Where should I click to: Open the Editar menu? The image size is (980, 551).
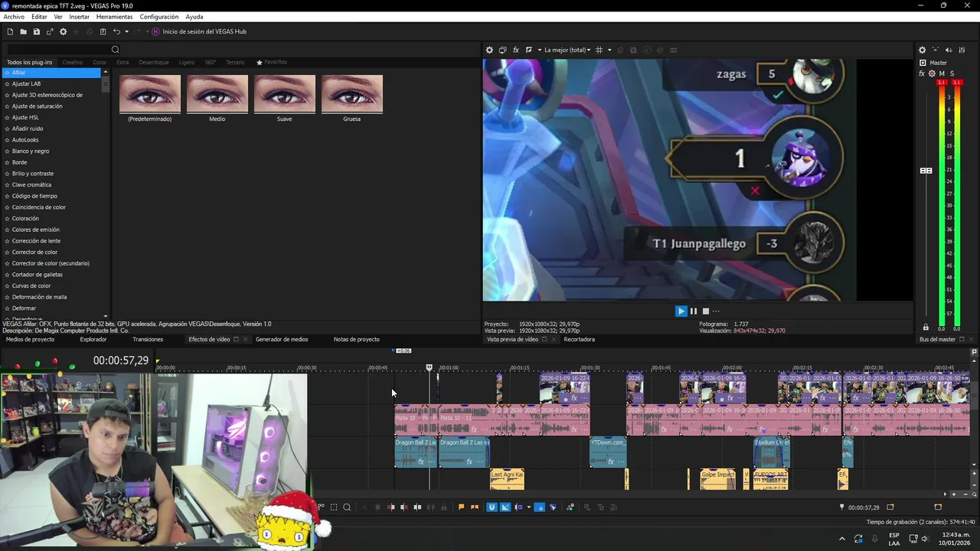39,17
